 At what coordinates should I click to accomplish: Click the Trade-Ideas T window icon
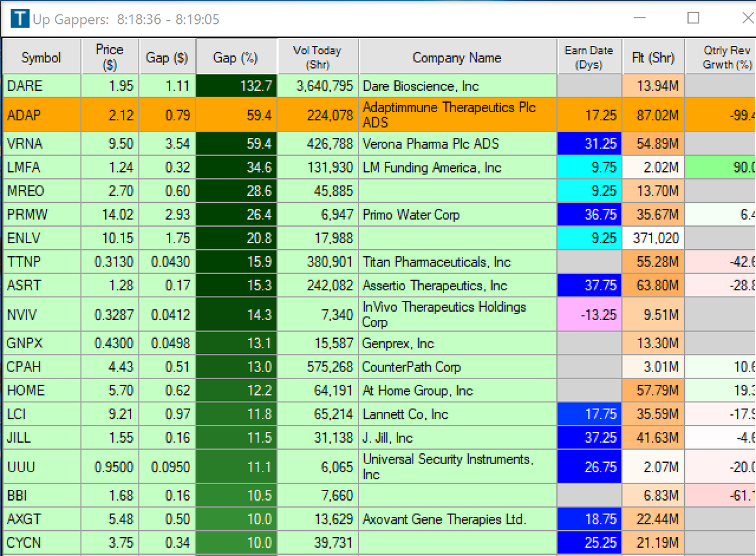click(20, 19)
